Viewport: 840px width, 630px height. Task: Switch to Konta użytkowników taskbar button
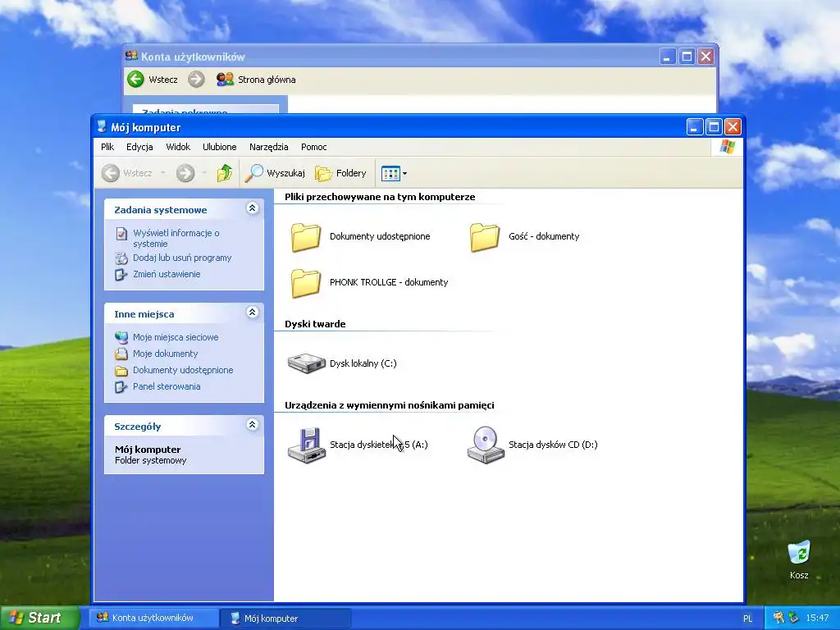(153, 618)
